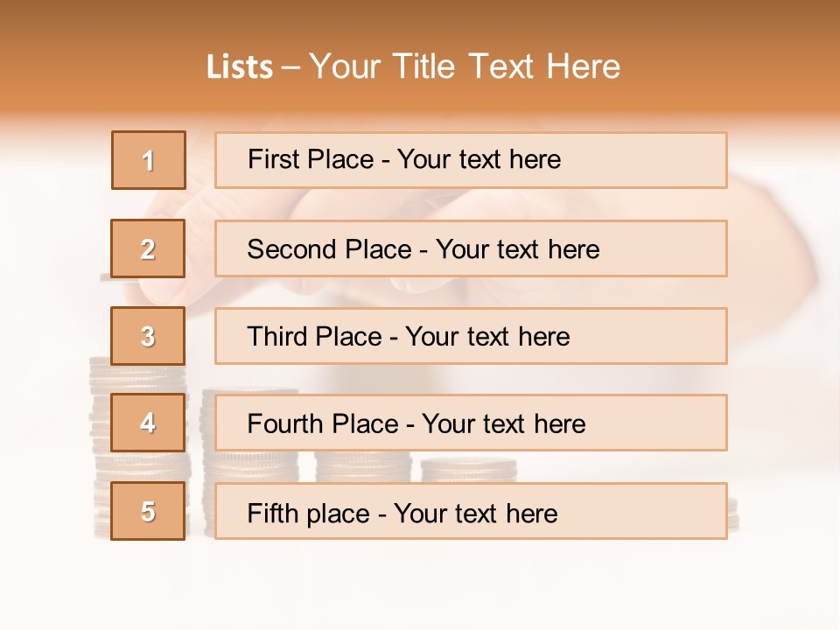The width and height of the screenshot is (840, 630).
Task: Click the word 'Fifth' in list
Action: coord(272,513)
